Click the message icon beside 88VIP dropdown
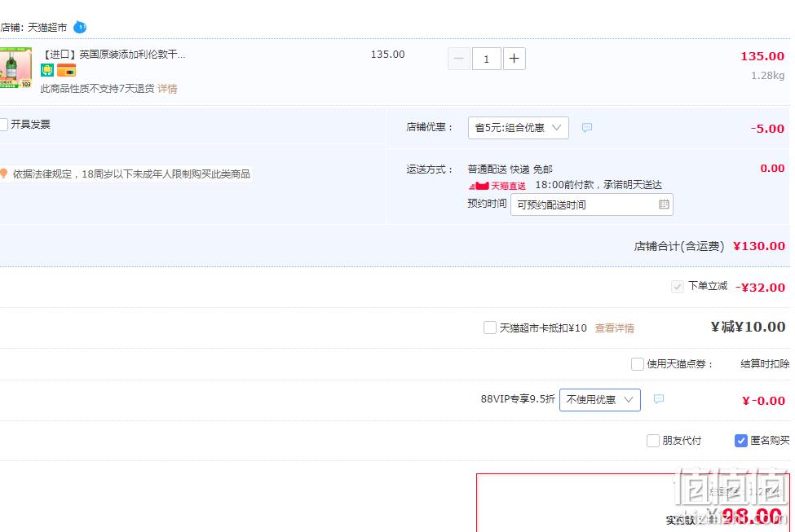 coord(659,399)
